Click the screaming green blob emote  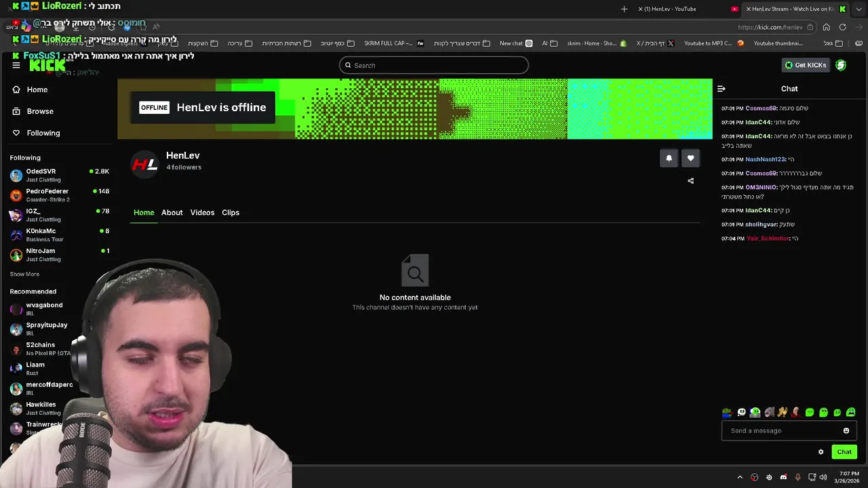[x=850, y=412]
